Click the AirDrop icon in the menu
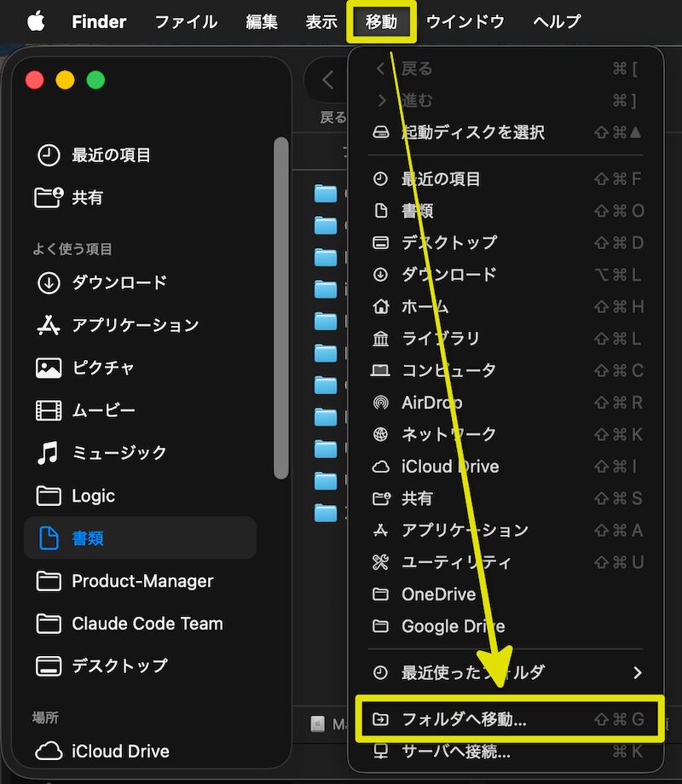This screenshot has width=682, height=784. (x=381, y=403)
